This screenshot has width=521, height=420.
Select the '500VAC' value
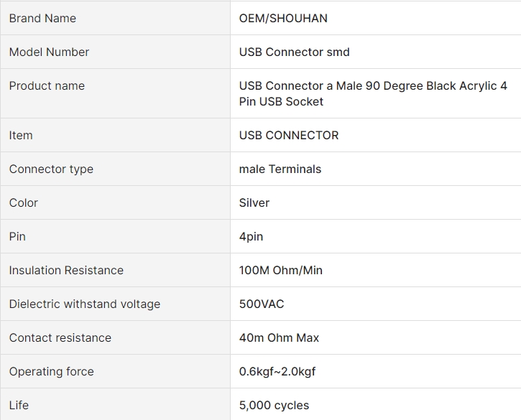pos(262,304)
